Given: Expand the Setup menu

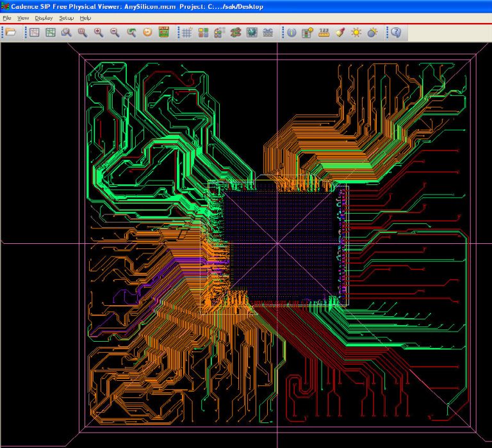Looking at the screenshot, I should 66,18.
